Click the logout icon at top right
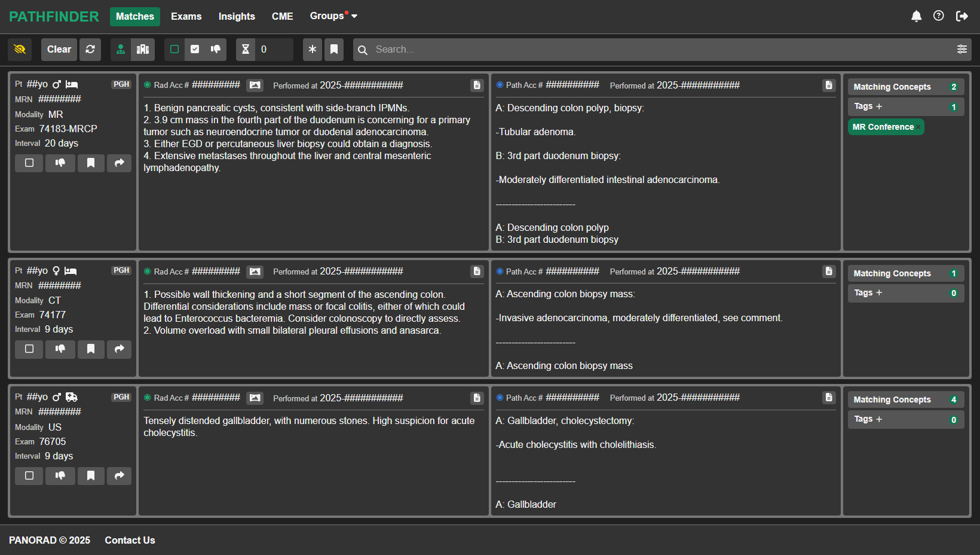This screenshot has height=555, width=980. tap(961, 16)
